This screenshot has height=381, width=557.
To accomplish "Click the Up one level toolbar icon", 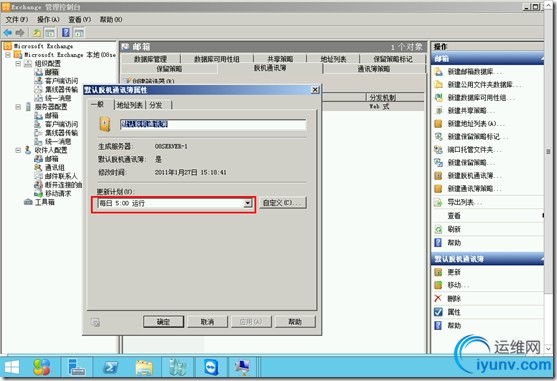I will 37,33.
